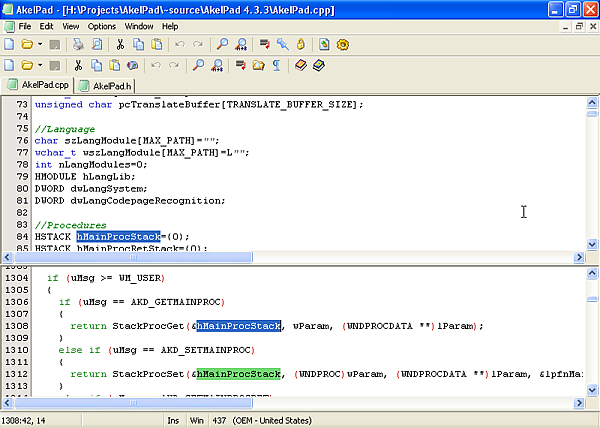Open the View menu

(x=71, y=26)
